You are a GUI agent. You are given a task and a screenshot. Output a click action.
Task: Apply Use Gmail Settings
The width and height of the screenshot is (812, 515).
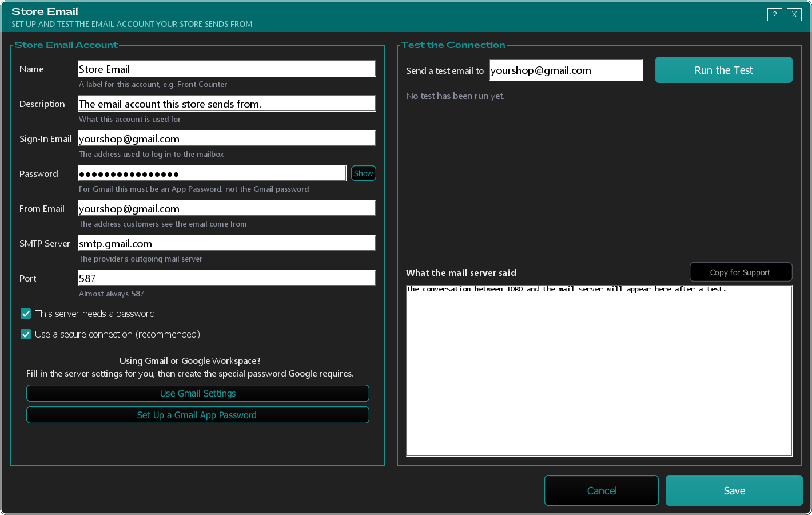click(198, 393)
